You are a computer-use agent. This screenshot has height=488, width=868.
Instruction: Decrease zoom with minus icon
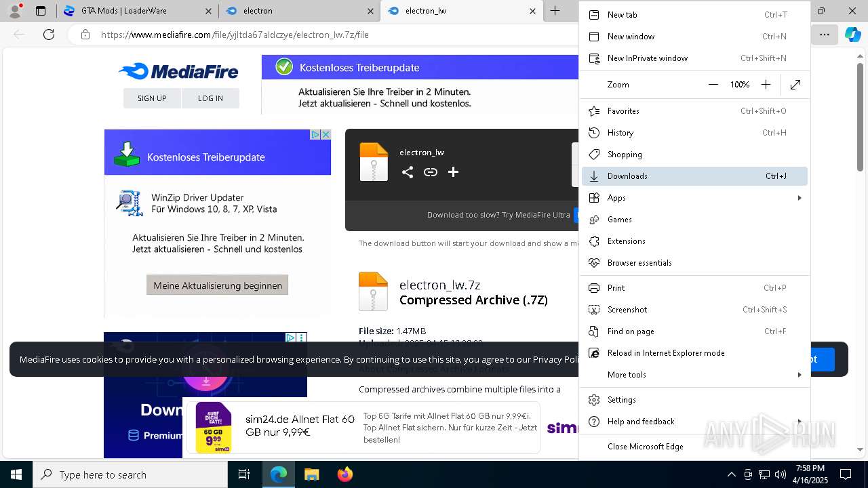pos(713,85)
